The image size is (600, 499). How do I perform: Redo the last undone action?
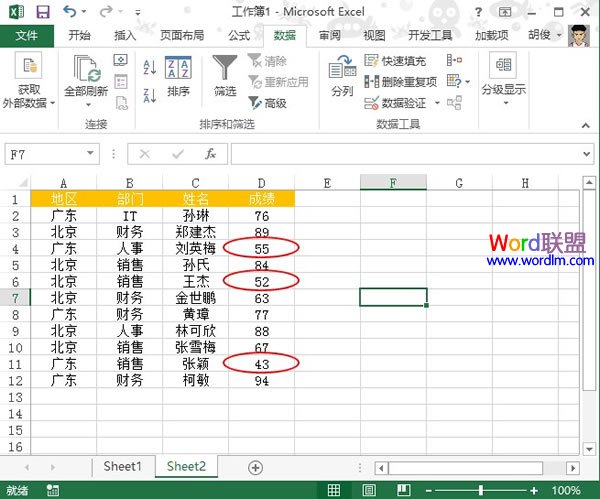[106, 12]
